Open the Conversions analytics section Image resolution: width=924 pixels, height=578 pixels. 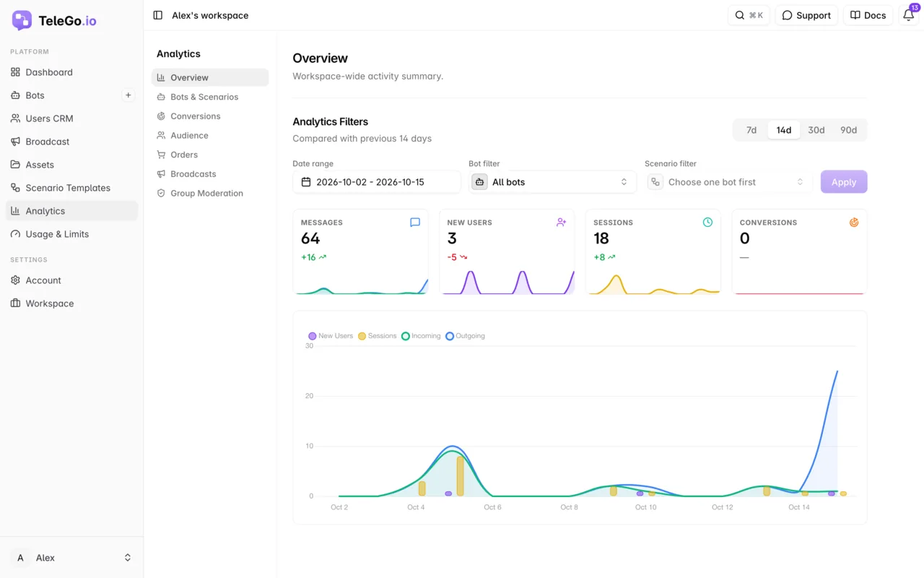(210, 116)
